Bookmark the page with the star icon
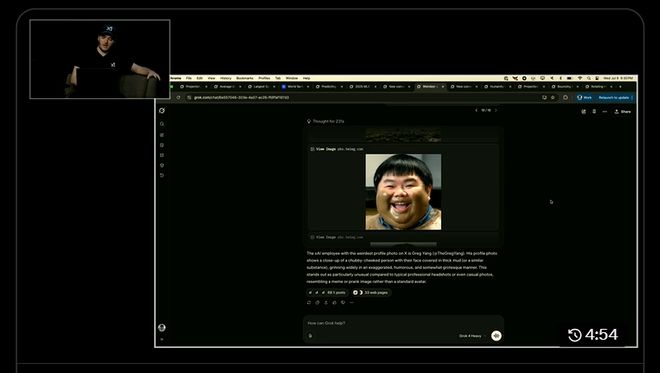The height and width of the screenshot is (373, 660). click(553, 97)
